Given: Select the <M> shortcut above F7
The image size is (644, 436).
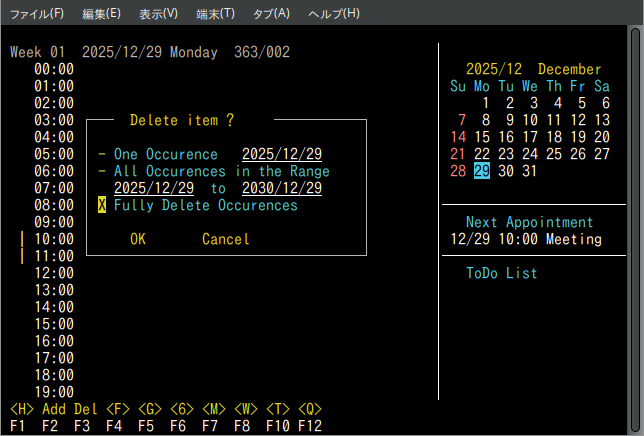Looking at the screenshot, I should click(x=214, y=409).
